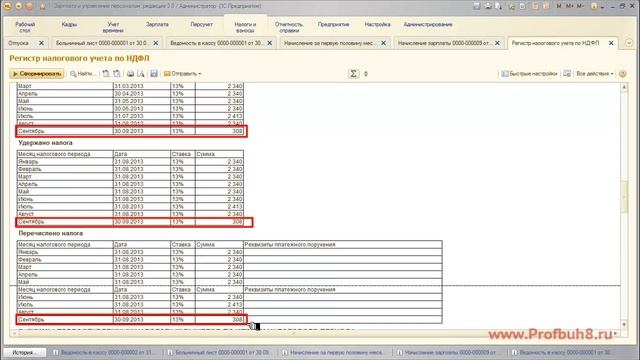Viewport: 640px width, 360px height.
Task: Click the vertical scrollbar thumb
Action: tap(624, 197)
